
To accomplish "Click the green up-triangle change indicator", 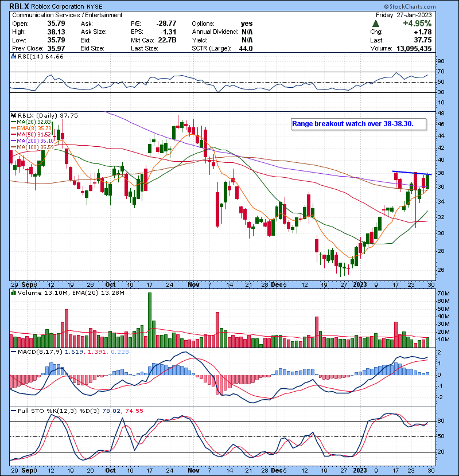I will point(375,24).
